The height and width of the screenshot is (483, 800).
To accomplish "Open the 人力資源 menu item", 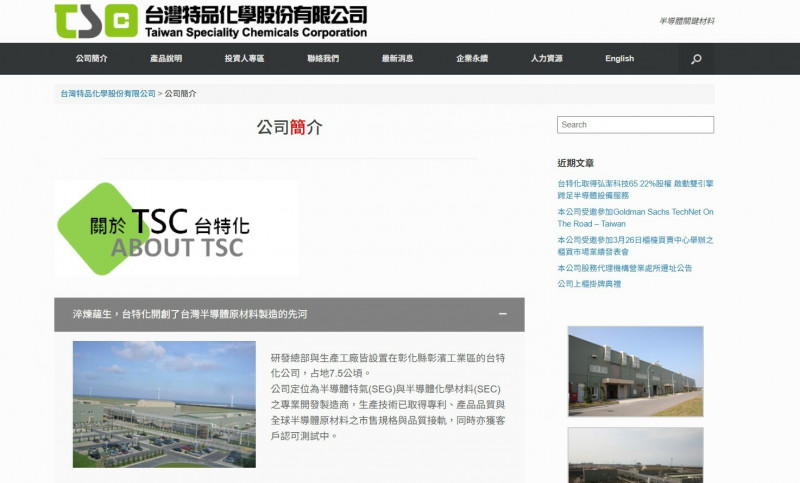I will pyautogui.click(x=546, y=59).
